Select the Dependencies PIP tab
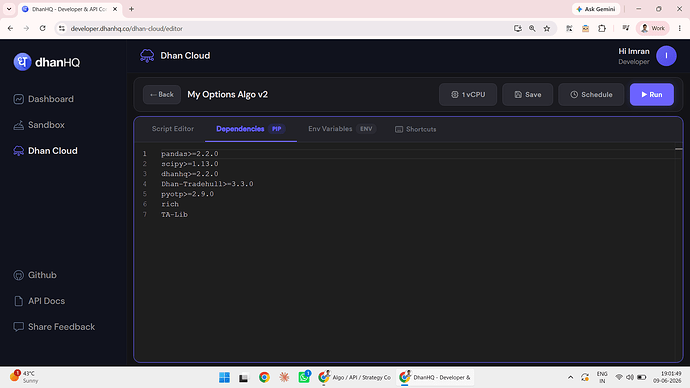690x388 pixels. (x=250, y=129)
